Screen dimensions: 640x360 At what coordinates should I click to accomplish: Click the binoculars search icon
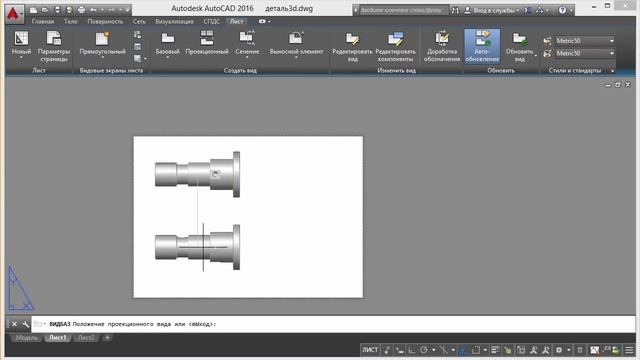[x=455, y=10]
